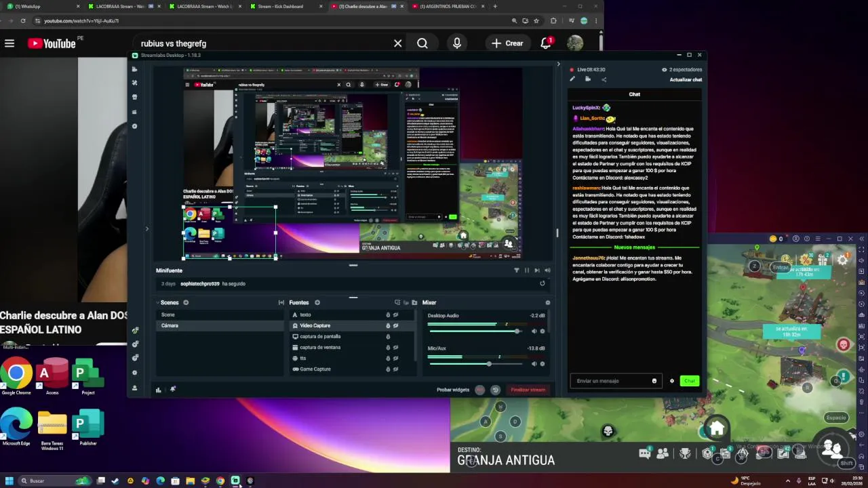
Task: Open Mixer advanced settings gear
Action: [548, 303]
